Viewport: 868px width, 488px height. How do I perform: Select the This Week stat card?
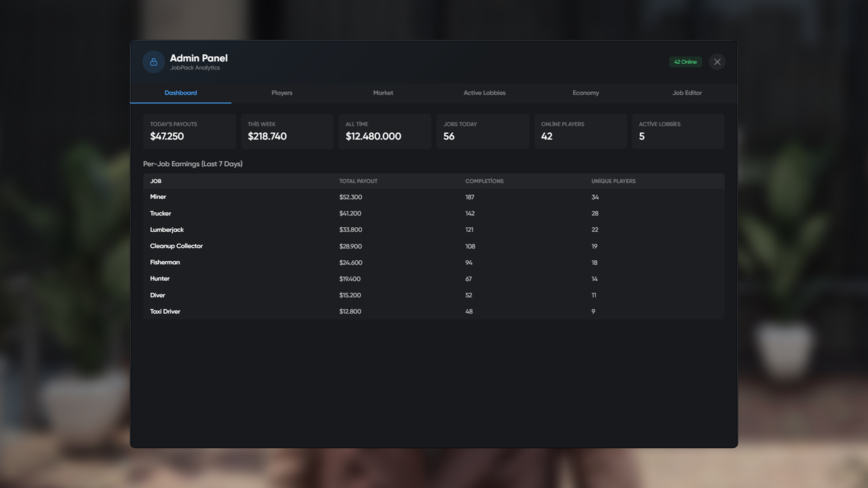pyautogui.click(x=287, y=131)
